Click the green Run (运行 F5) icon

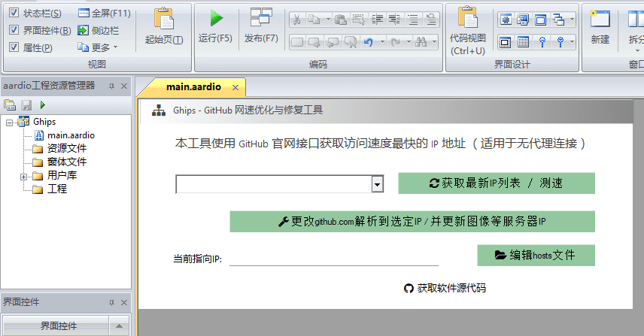coord(216,19)
